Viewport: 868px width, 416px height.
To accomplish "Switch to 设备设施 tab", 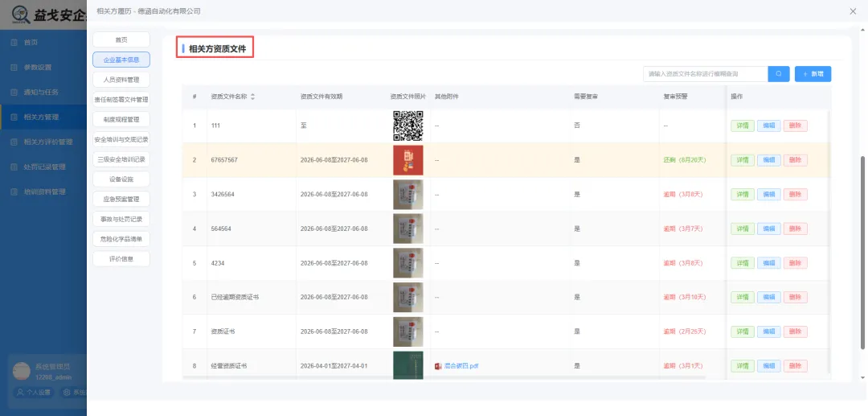I will [x=121, y=179].
